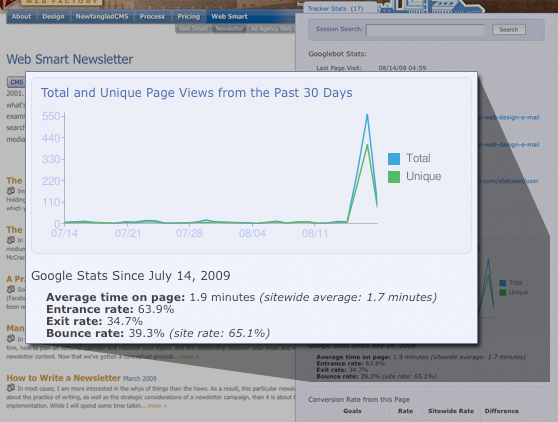
Task: Click the Ad Agency Web sub-tab
Action: click(272, 29)
